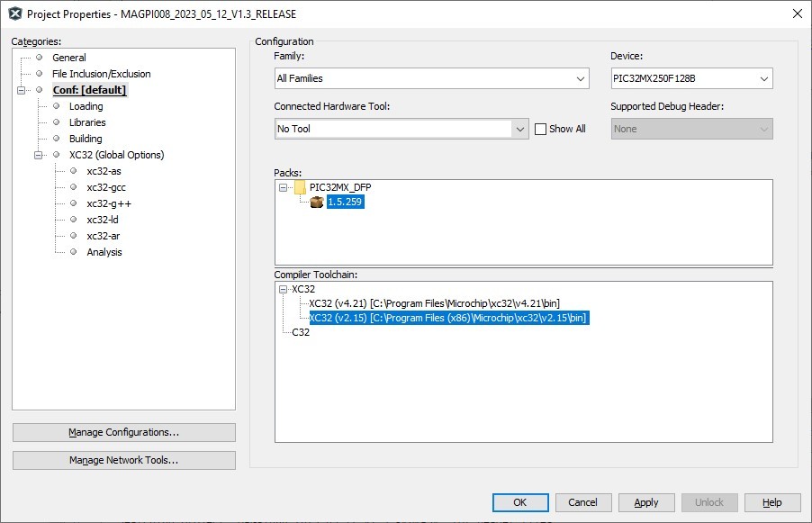Viewport: 812px width, 523px height.
Task: Click the bullet icon beside xc32-gcc
Action: pos(74,187)
